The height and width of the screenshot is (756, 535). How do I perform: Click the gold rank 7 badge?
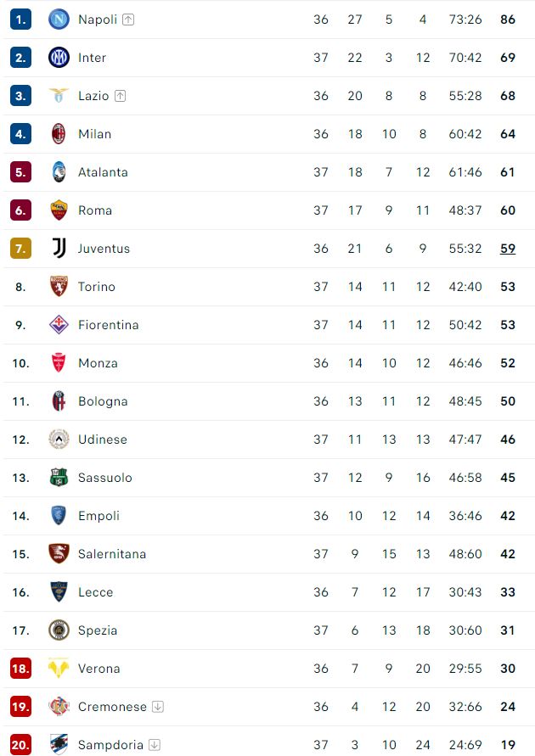20,249
